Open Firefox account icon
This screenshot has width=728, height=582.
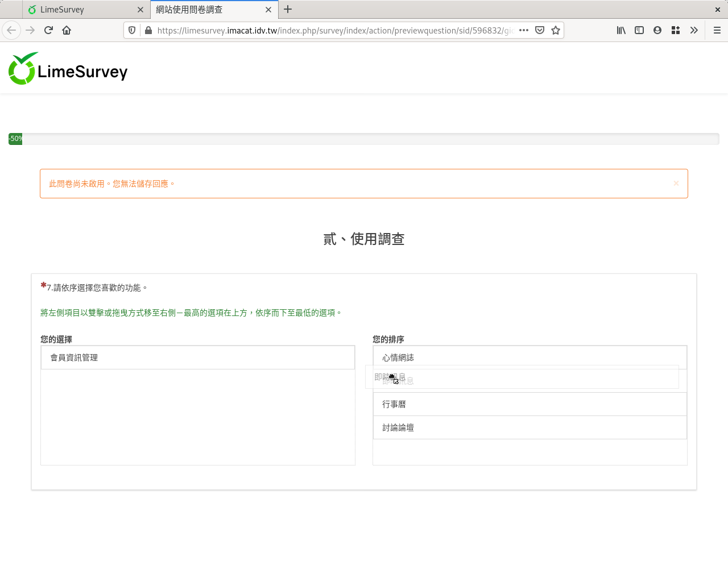point(657,30)
